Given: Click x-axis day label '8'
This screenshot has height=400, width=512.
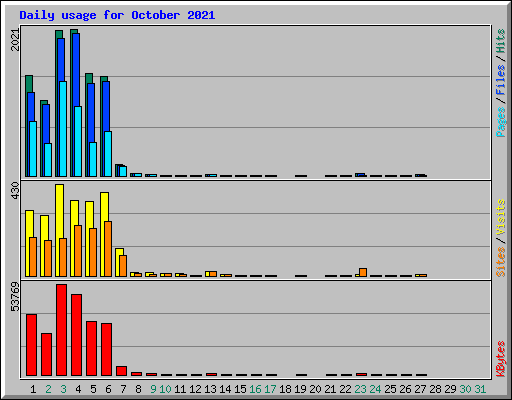Looking at the screenshot, I should (x=138, y=389).
